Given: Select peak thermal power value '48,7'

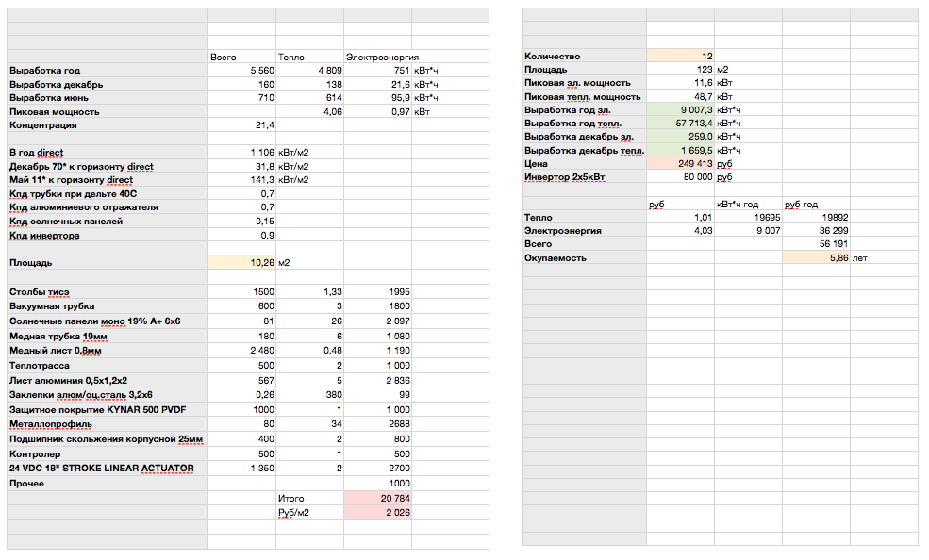Looking at the screenshot, I should coord(704,96).
